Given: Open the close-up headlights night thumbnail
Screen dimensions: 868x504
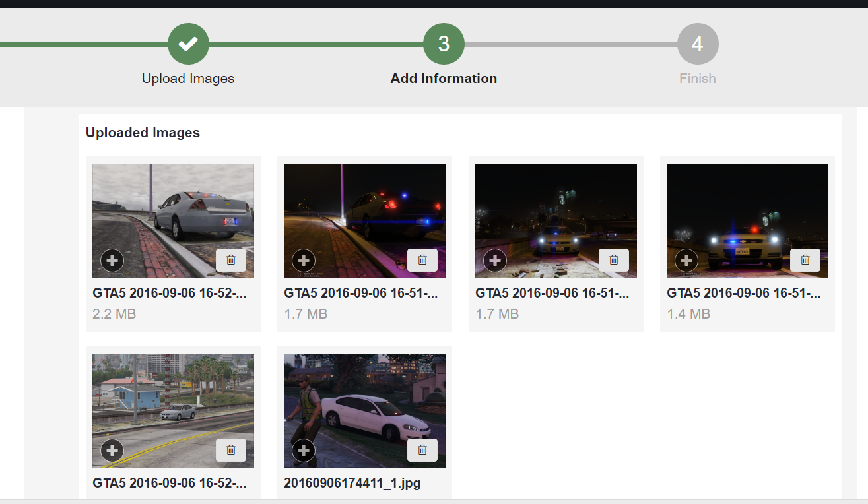Looking at the screenshot, I should pos(747,221).
